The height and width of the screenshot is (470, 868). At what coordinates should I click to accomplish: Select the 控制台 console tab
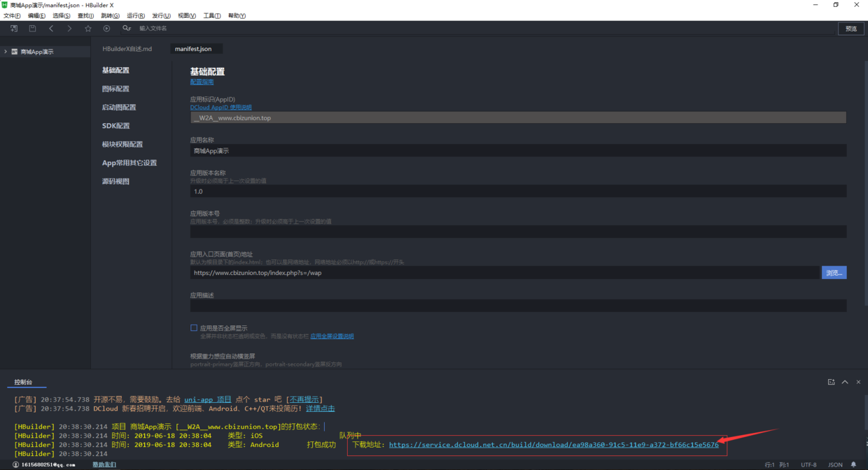pos(23,382)
